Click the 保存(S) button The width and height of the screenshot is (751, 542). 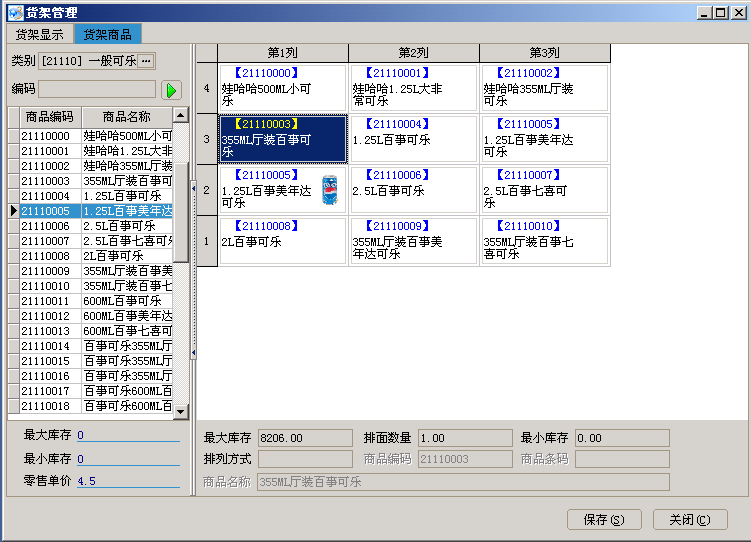click(604, 519)
